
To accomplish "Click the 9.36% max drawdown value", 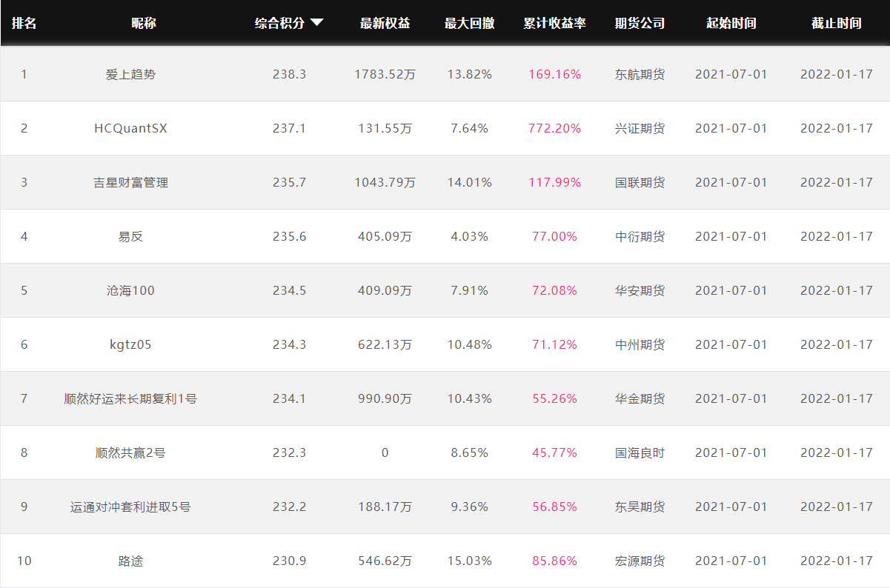I will click(469, 507).
